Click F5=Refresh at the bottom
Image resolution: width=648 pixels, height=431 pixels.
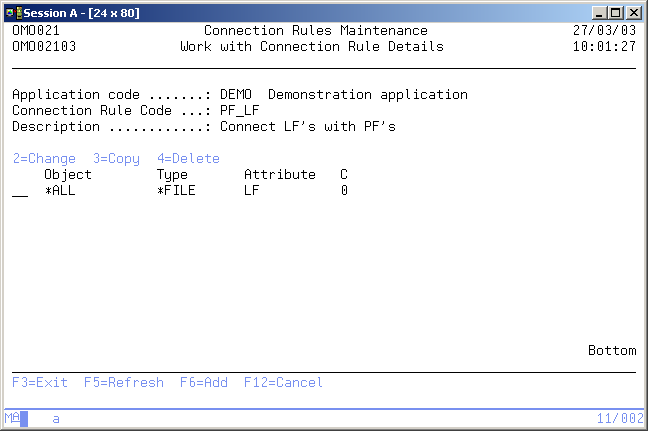tap(124, 383)
